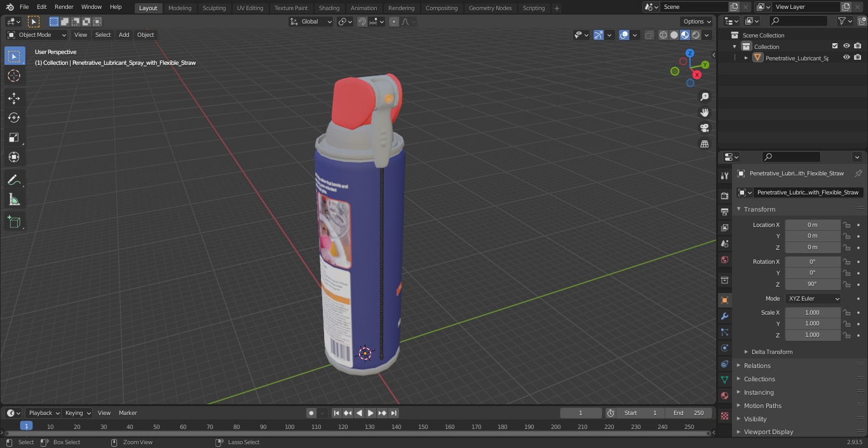Viewport: 868px width, 448px height.
Task: Toggle X-ray viewport display
Action: (x=649, y=35)
